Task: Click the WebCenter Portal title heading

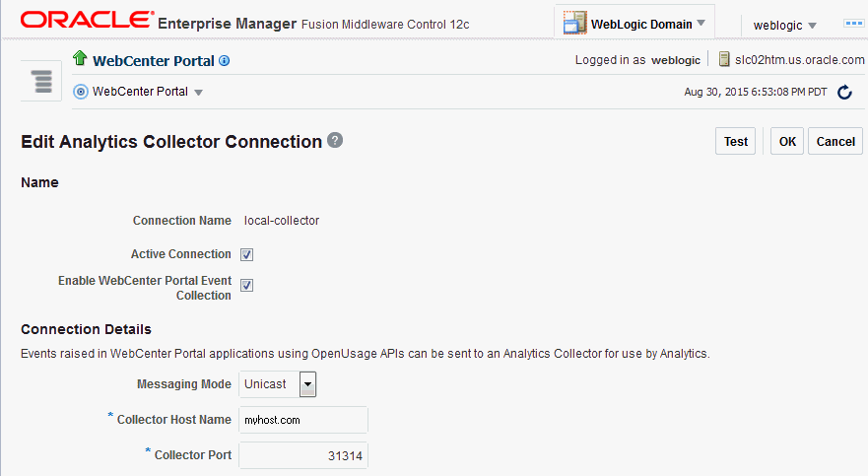Action: [x=154, y=61]
